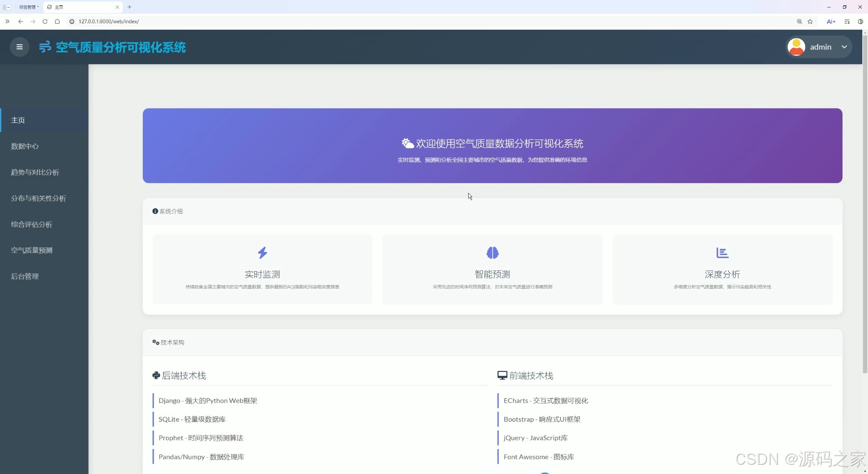Viewport: 868px width, 474px height.
Task: Expand the admin account dropdown chevron
Action: [x=844, y=47]
